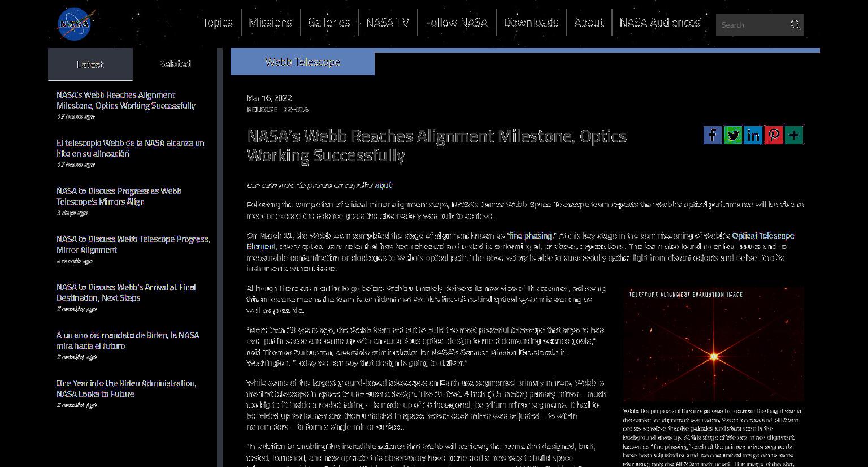
Task: Click the 'fine phasing' link
Action: pyautogui.click(x=531, y=236)
